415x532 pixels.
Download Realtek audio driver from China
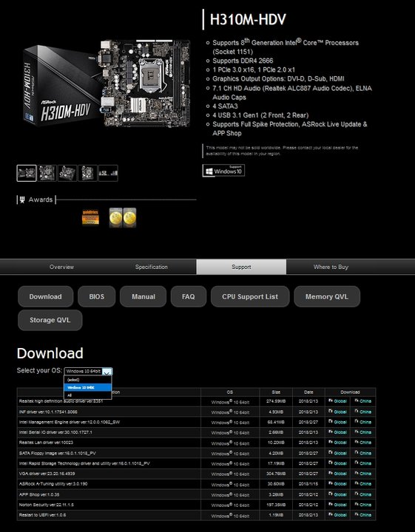pyautogui.click(x=363, y=401)
